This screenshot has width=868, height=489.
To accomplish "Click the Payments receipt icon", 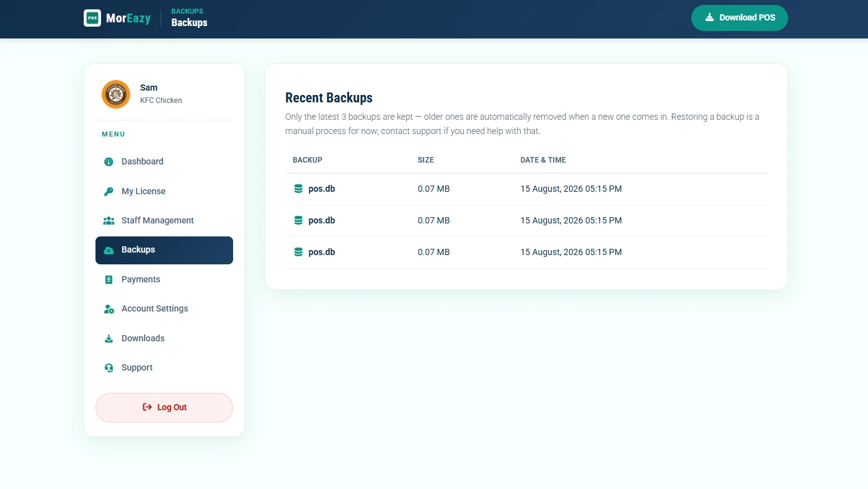I will click(x=108, y=280).
